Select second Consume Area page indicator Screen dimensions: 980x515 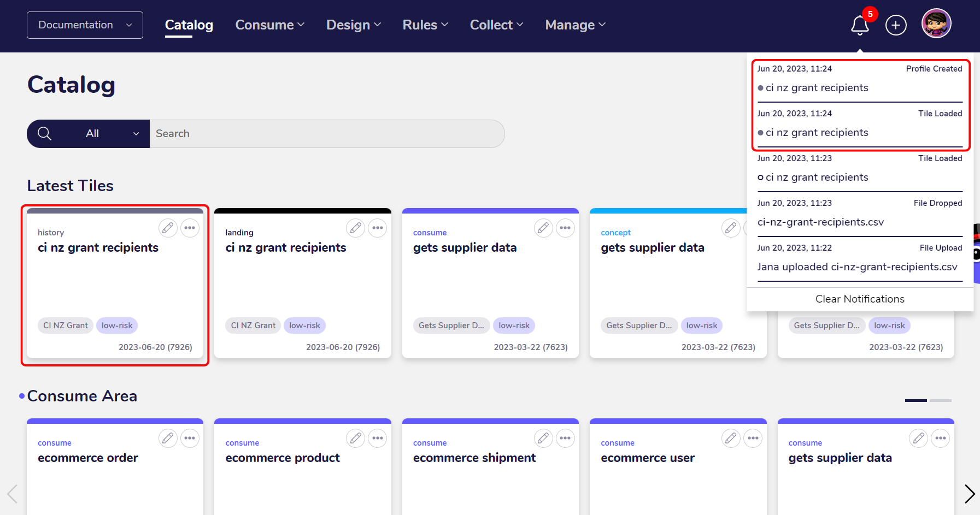pos(941,400)
